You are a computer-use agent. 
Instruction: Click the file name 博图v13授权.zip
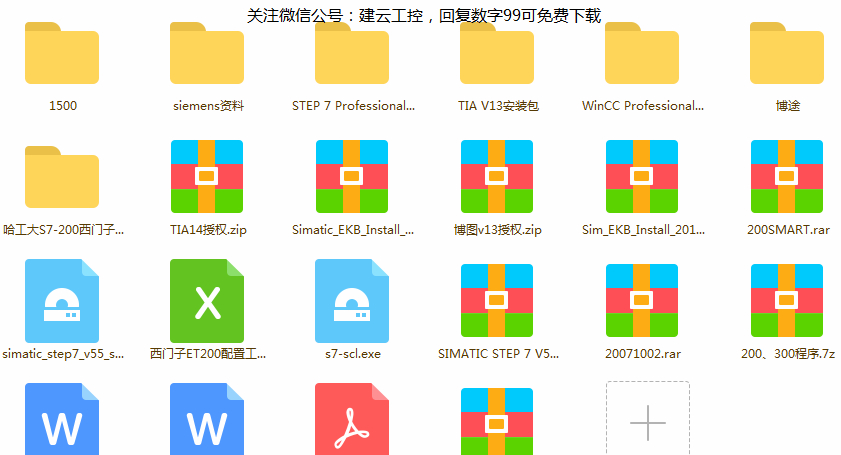tap(498, 230)
